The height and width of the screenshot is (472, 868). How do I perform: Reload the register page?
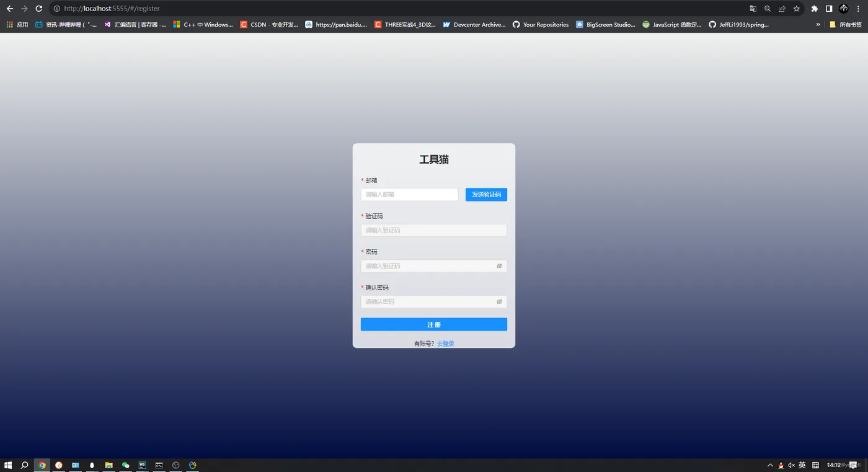click(39, 9)
